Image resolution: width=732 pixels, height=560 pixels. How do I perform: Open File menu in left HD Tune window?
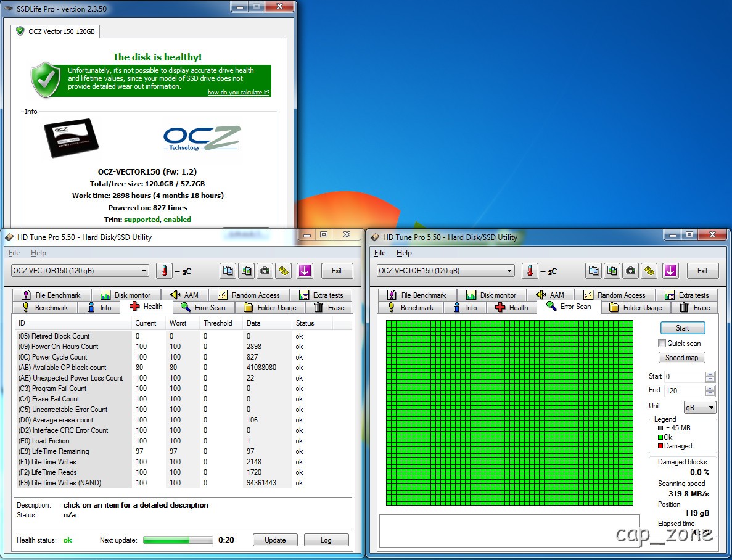pos(14,253)
